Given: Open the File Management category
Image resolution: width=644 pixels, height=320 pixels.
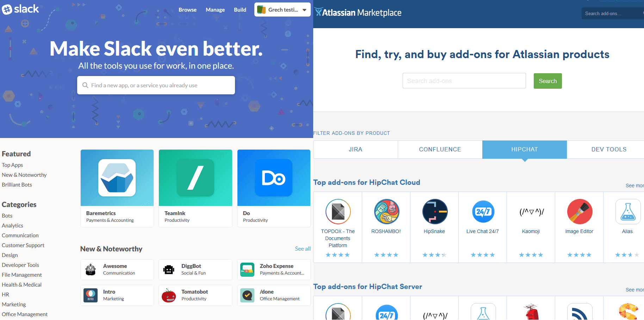Looking at the screenshot, I should [21, 275].
